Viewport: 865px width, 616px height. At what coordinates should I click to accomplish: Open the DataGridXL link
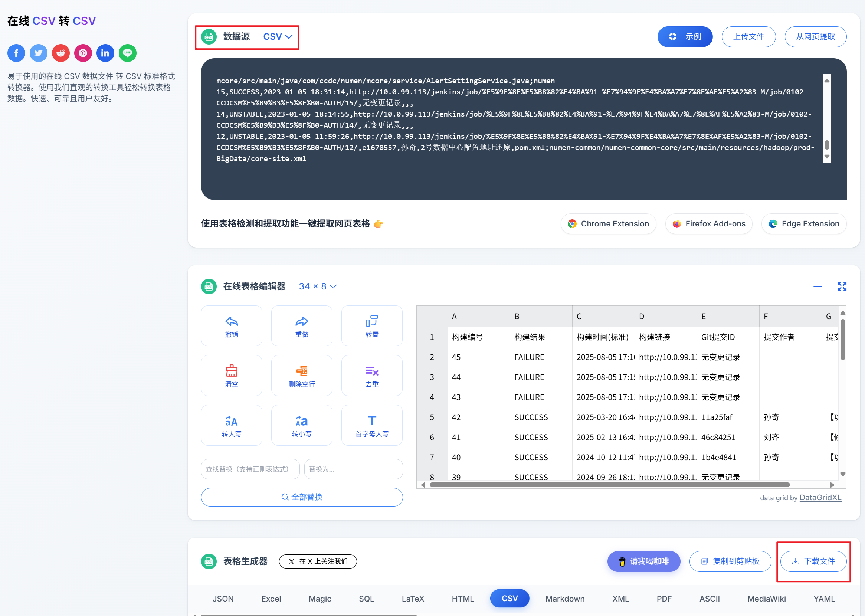point(820,498)
